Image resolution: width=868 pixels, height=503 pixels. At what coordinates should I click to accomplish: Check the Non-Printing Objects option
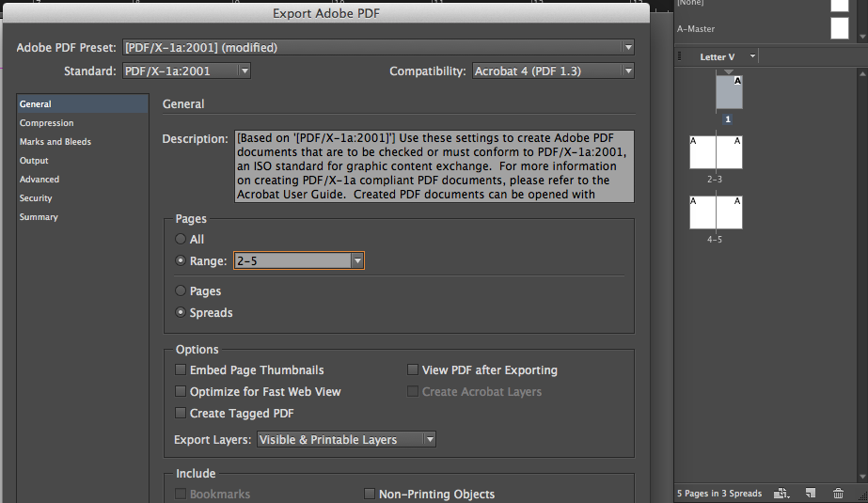[370, 494]
